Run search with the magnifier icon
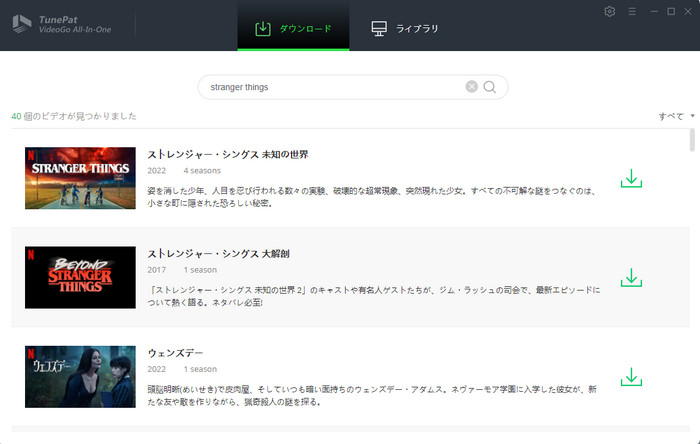Image resolution: width=700 pixels, height=444 pixels. 490,87
